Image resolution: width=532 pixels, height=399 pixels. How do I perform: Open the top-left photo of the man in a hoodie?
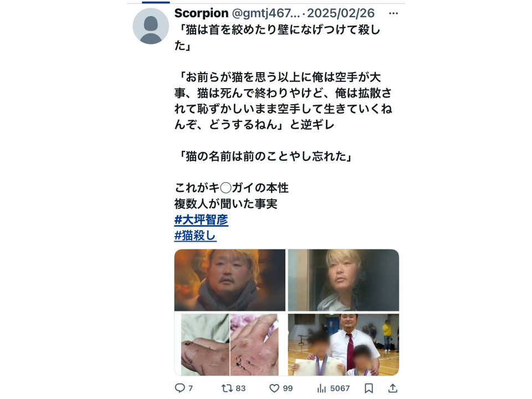pos(229,280)
